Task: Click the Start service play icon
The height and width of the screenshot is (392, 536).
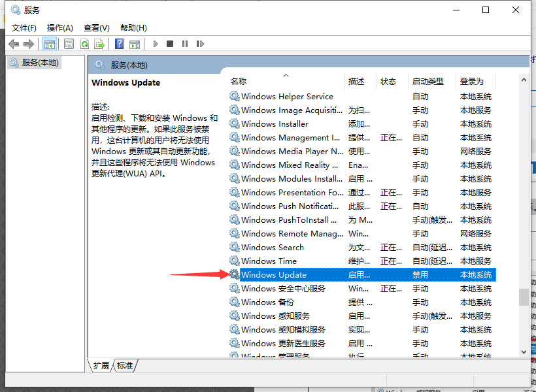Action: (156, 44)
